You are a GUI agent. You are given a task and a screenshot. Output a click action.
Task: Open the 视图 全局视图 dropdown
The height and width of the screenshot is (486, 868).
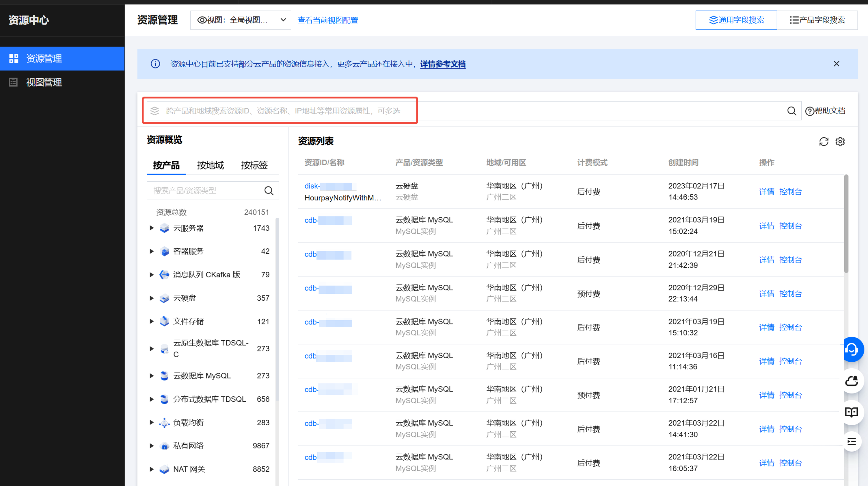click(x=241, y=20)
